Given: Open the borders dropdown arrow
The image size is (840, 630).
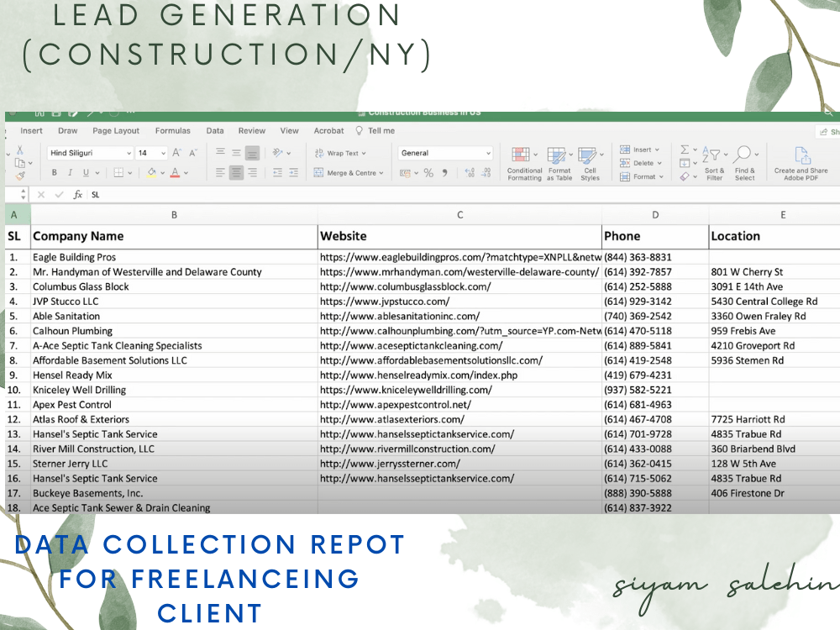Looking at the screenshot, I should (129, 173).
